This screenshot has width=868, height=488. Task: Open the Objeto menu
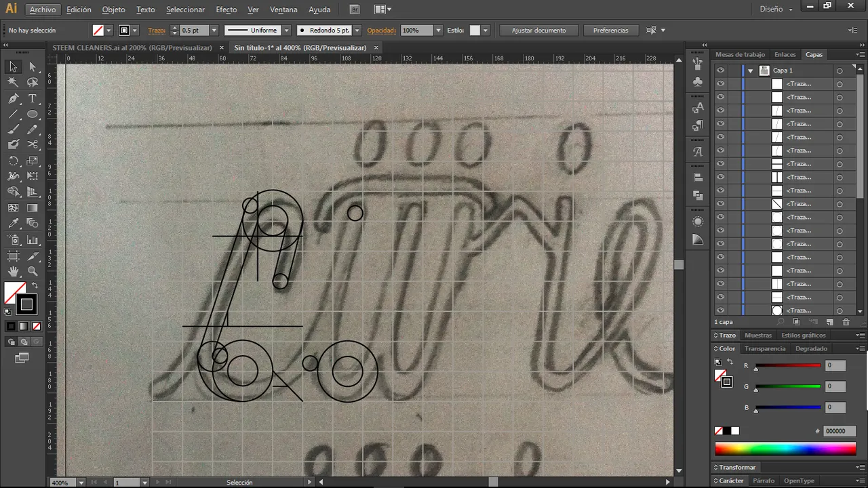point(113,9)
